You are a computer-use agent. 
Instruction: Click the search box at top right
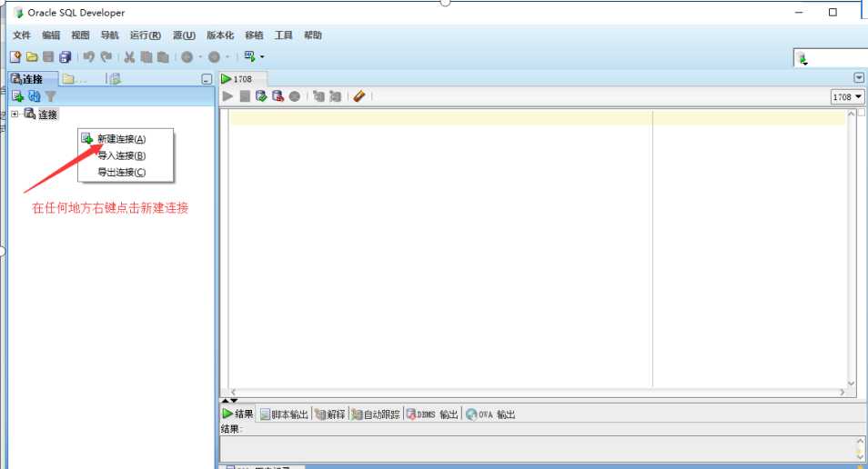(831, 58)
